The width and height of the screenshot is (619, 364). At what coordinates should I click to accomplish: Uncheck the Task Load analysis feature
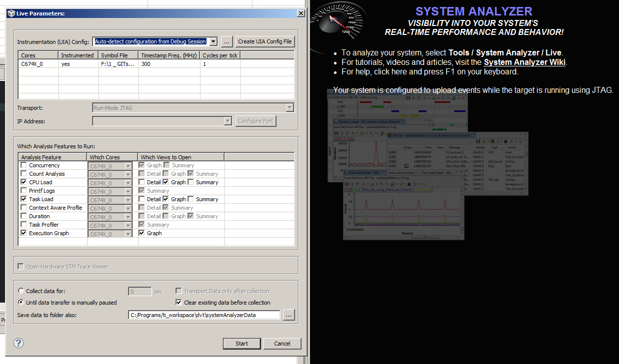23,199
